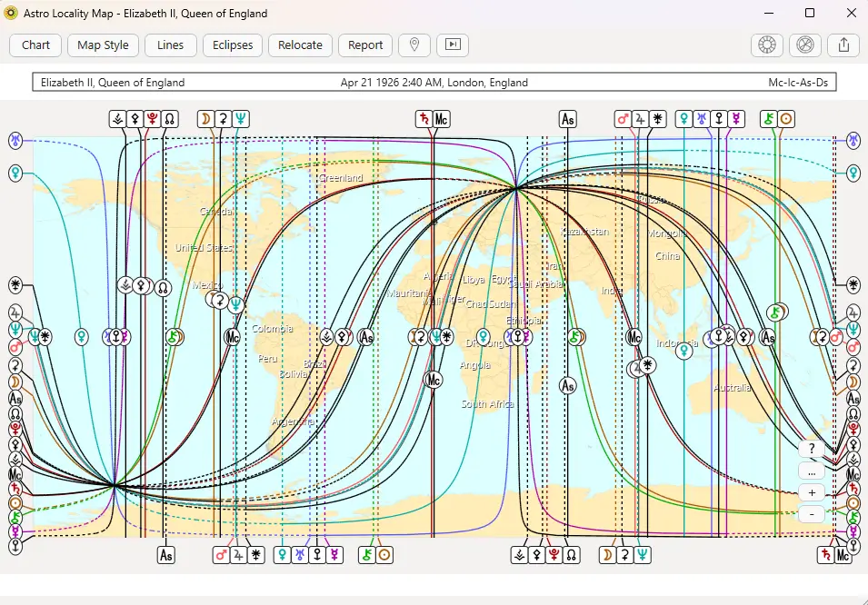The image size is (868, 605).
Task: Click the chart wheel icon button
Action: pyautogui.click(x=767, y=45)
